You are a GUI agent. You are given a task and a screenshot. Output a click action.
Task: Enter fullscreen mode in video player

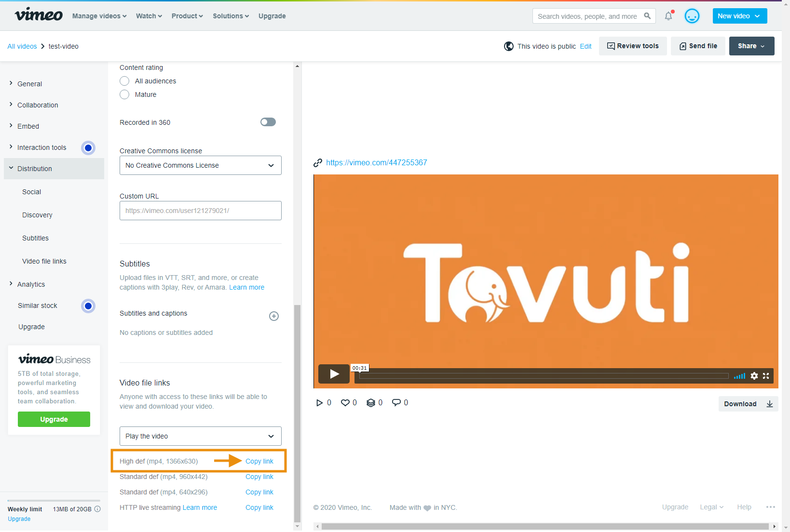point(766,376)
